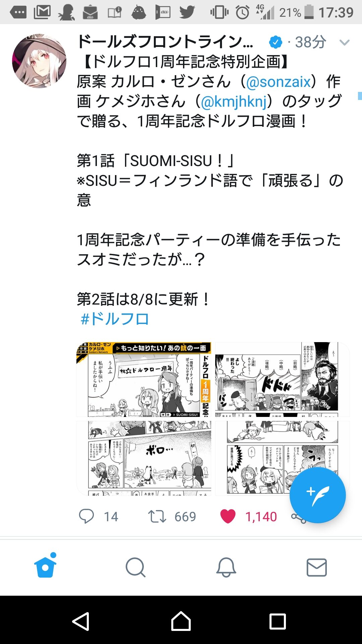362x644 pixels.
Task: Tap the Android recent apps square button
Action: 278,622
